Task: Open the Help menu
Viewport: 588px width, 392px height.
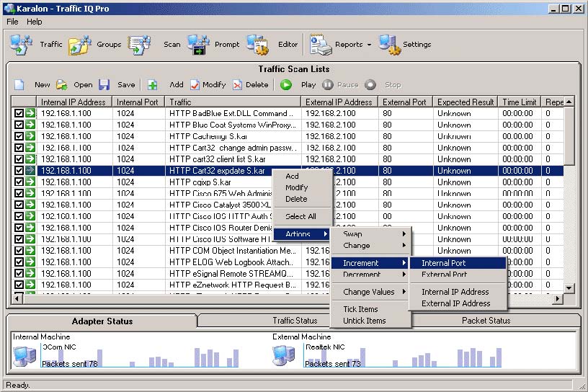Action: [x=34, y=22]
